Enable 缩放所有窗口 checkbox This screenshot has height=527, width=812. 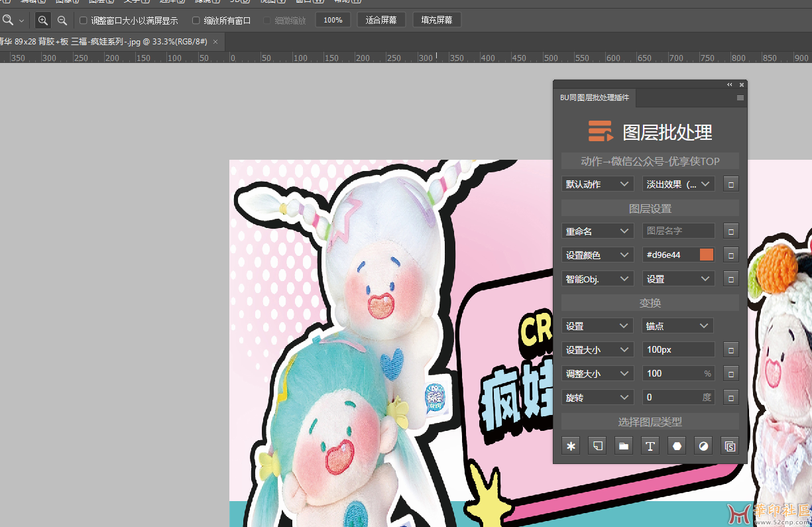(x=196, y=21)
